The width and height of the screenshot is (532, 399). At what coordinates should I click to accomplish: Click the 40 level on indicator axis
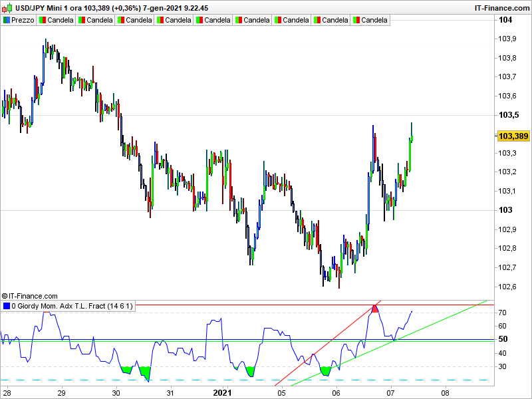(x=502, y=353)
